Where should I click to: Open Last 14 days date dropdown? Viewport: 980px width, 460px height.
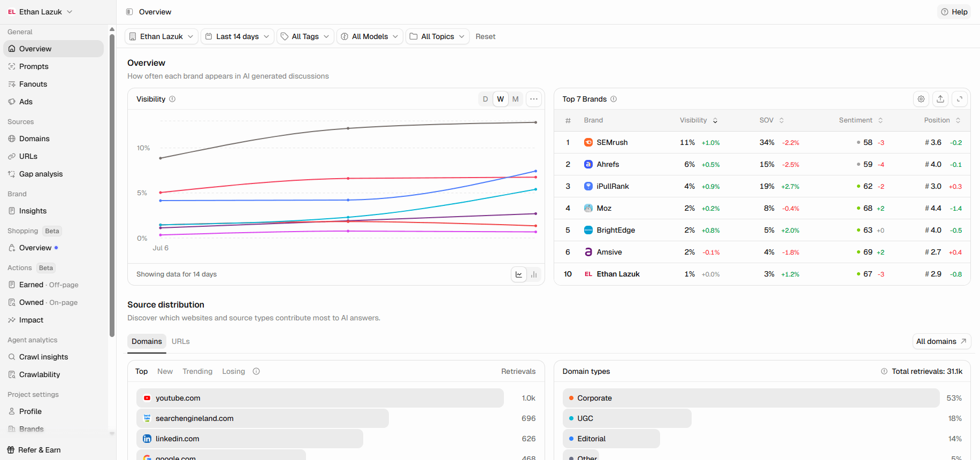point(238,36)
